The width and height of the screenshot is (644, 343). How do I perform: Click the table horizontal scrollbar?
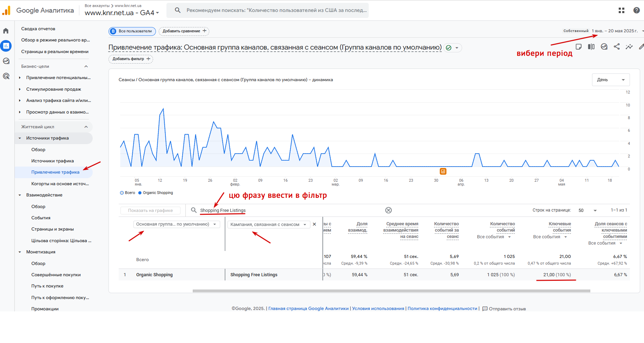point(391,291)
